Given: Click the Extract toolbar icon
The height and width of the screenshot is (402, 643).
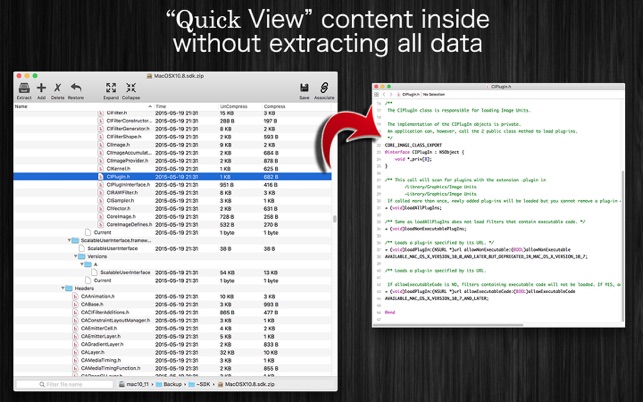Looking at the screenshot, I should click(x=24, y=88).
